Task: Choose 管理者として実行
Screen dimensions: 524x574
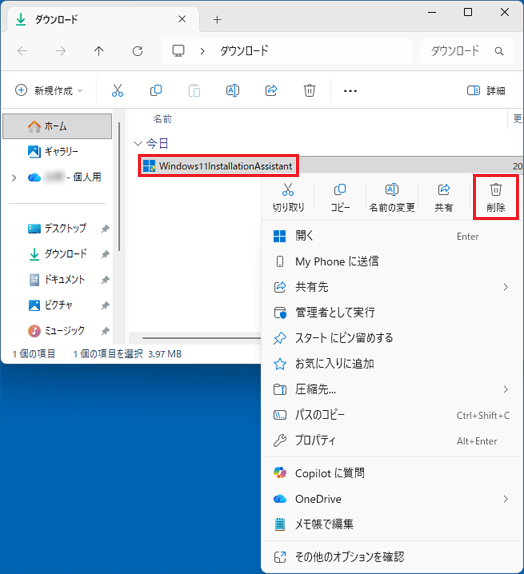Action: 392,312
